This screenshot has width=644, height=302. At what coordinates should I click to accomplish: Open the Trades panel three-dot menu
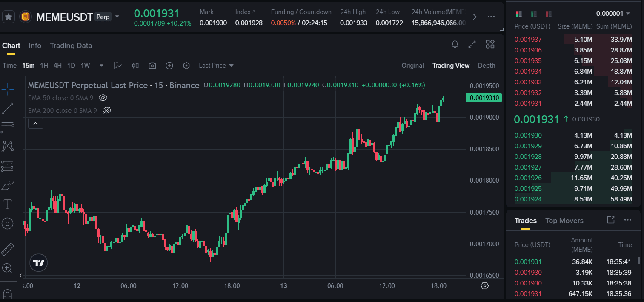(x=627, y=220)
